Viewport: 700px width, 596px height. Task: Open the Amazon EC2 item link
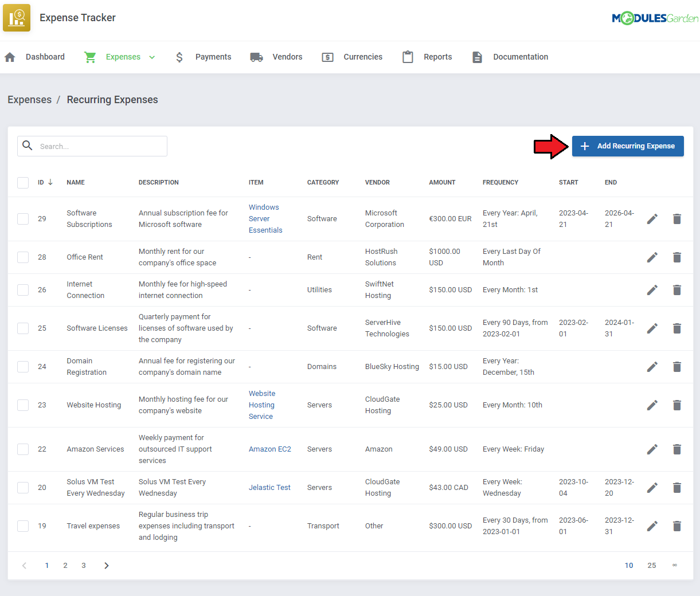[x=270, y=449]
